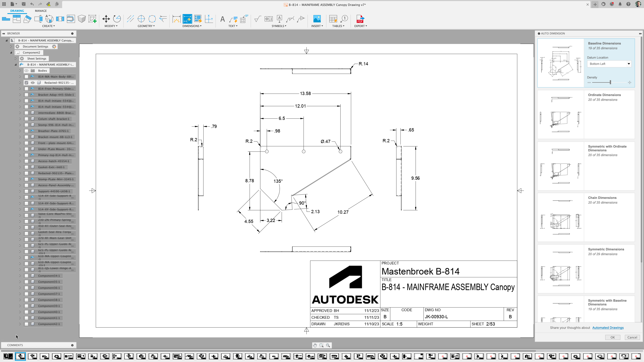Viewport: 644px width, 362px height.
Task: Open the Datum Location dropdown
Action: point(609,64)
